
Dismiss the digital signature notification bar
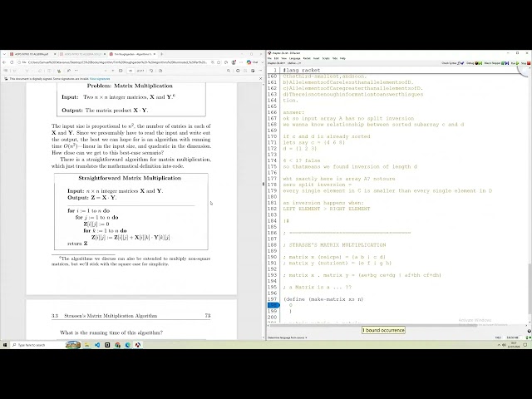[x=260, y=79]
